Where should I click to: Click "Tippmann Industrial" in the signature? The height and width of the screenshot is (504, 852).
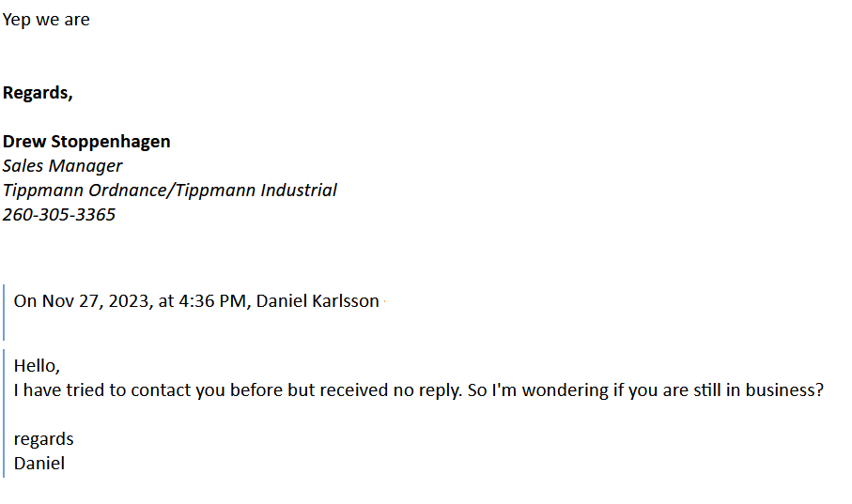(256, 191)
